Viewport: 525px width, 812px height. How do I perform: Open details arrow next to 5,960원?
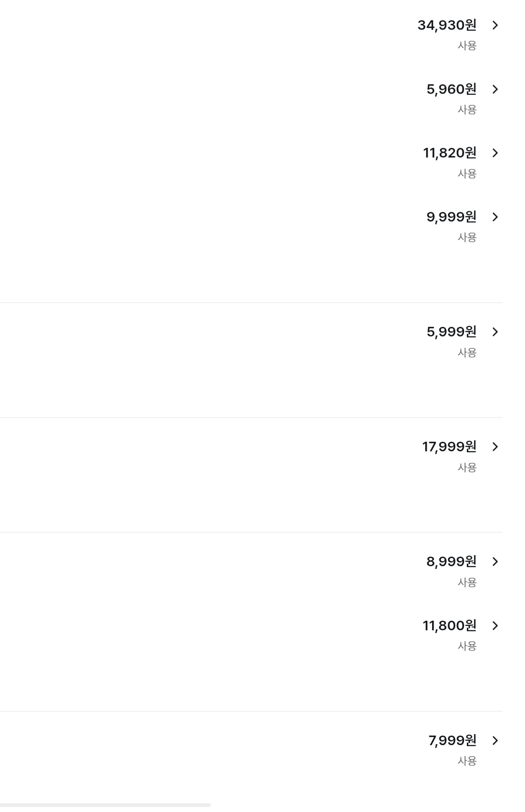[x=495, y=89]
